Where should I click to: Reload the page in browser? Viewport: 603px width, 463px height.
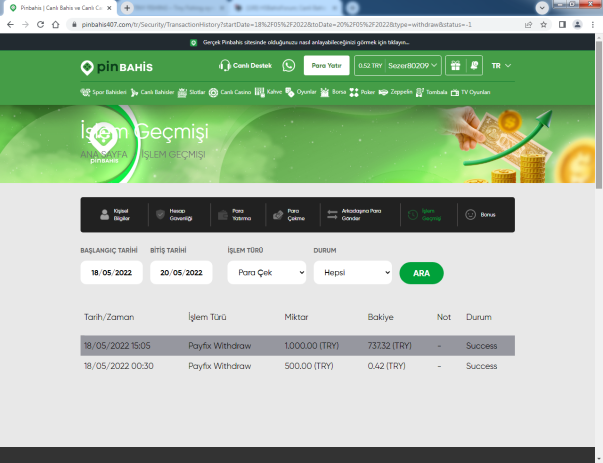(47, 23)
